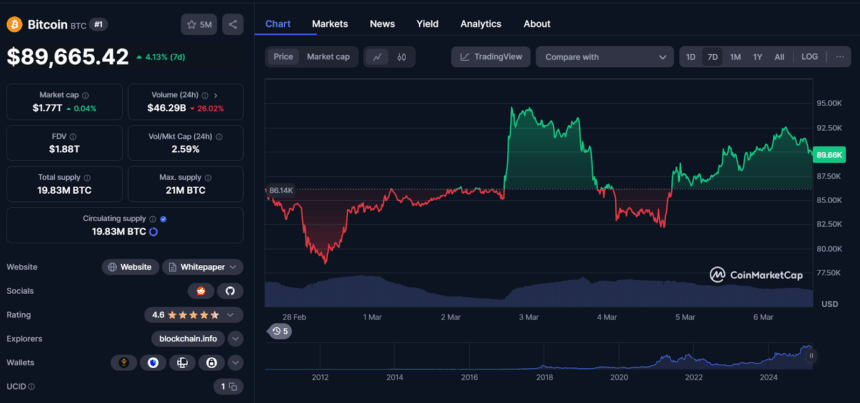Open the GitHub social link
The image size is (860, 403).
pos(230,291)
